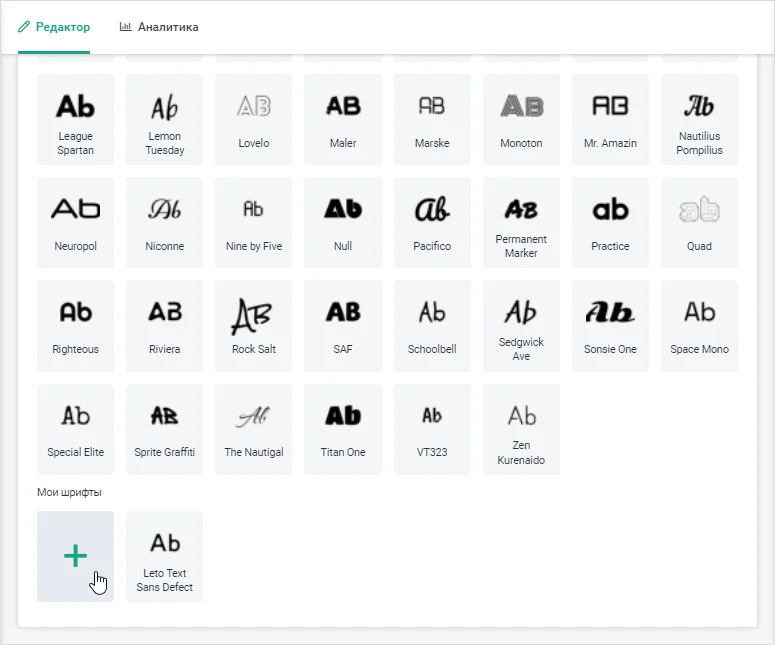
Task: Pick the Rock Salt font
Action: click(254, 326)
